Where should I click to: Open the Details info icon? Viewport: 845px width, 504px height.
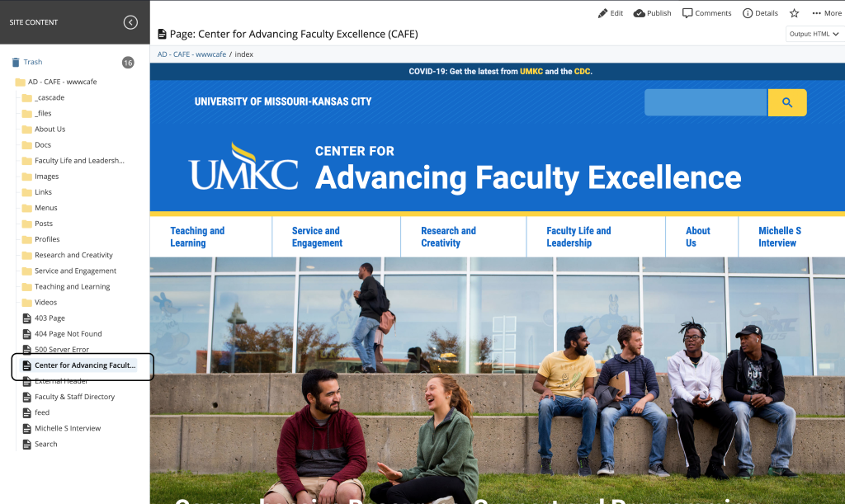(748, 13)
